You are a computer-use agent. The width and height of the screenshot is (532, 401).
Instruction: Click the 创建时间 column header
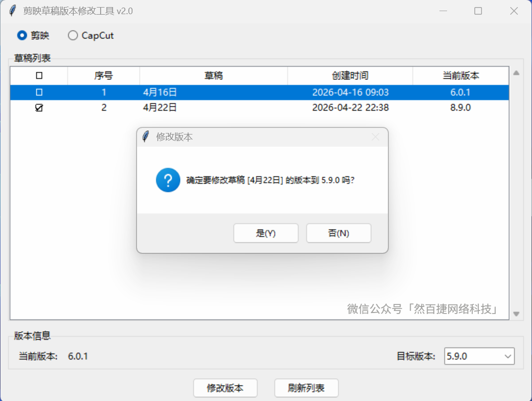point(349,75)
